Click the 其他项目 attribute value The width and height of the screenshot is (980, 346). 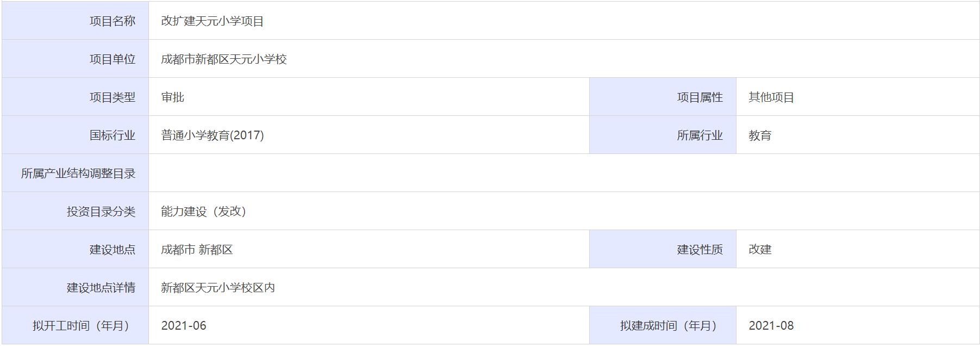[771, 97]
